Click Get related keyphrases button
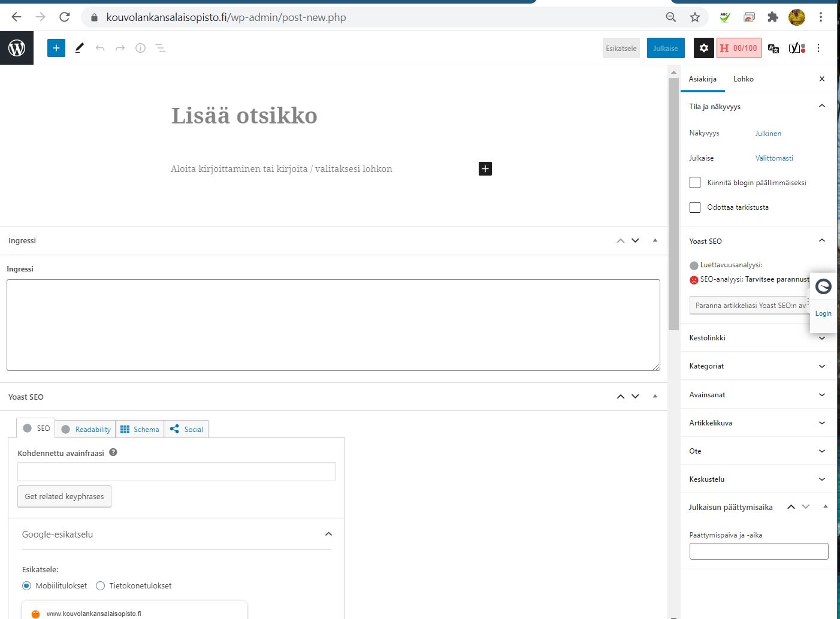The height and width of the screenshot is (619, 840). (x=64, y=497)
